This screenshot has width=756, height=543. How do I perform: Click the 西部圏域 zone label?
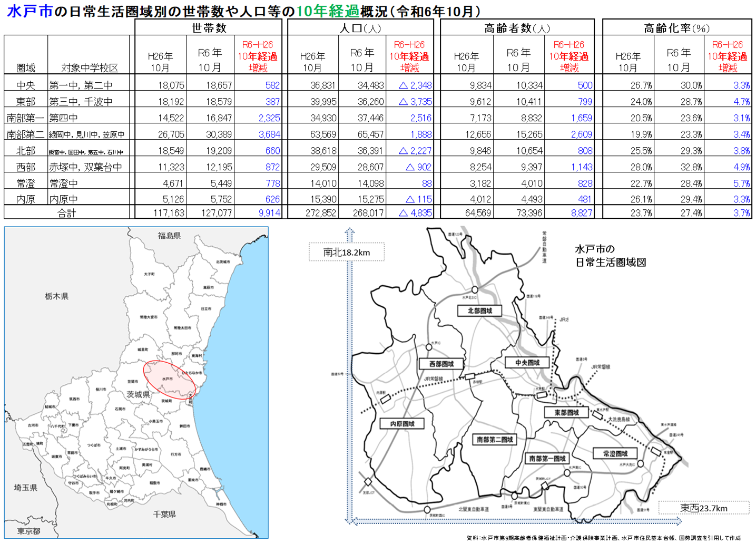pyautogui.click(x=441, y=364)
